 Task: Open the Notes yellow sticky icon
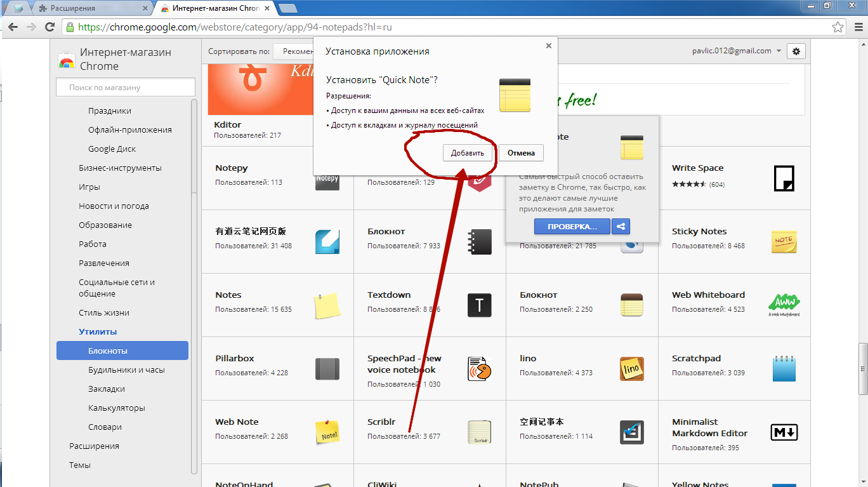tap(327, 305)
